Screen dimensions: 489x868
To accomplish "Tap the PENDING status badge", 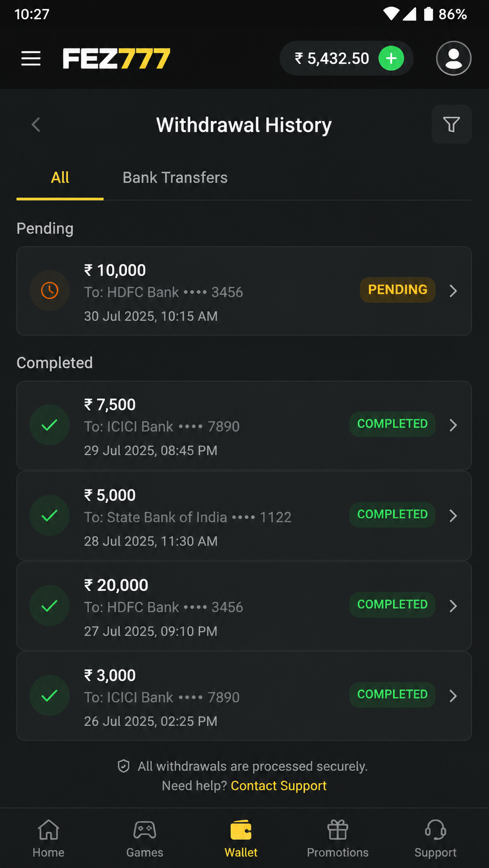I will point(398,290).
